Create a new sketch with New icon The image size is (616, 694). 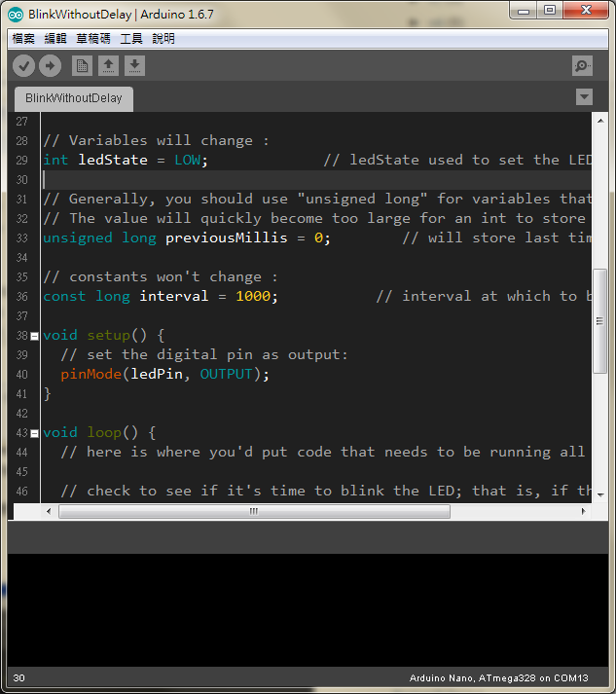[82, 66]
